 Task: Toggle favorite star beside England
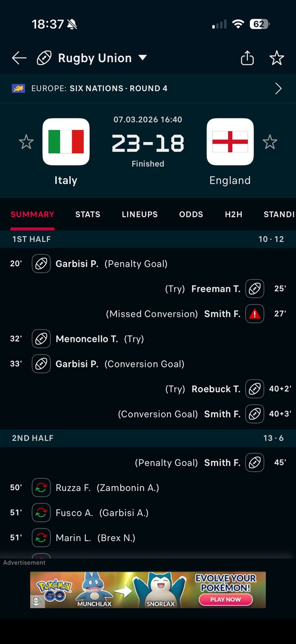(270, 142)
